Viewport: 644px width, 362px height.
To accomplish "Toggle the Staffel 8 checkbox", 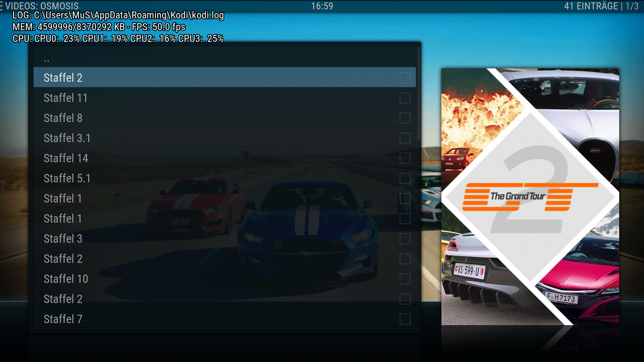I will point(405,118).
